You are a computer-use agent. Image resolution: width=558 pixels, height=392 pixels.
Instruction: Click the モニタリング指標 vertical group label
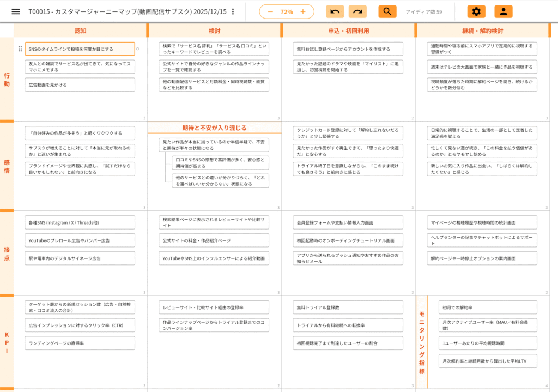[422, 342]
